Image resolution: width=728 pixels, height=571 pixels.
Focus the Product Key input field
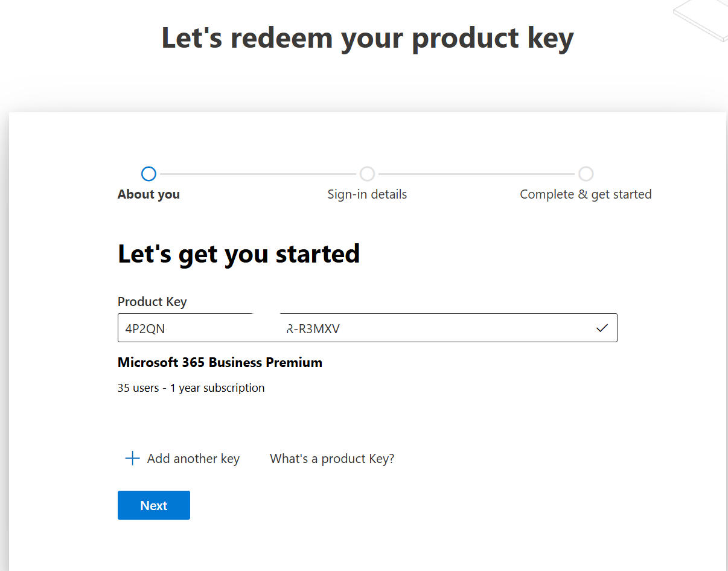pyautogui.click(x=367, y=328)
